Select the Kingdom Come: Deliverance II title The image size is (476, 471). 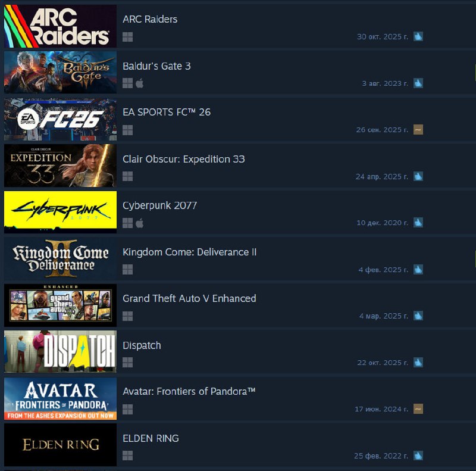coord(189,252)
